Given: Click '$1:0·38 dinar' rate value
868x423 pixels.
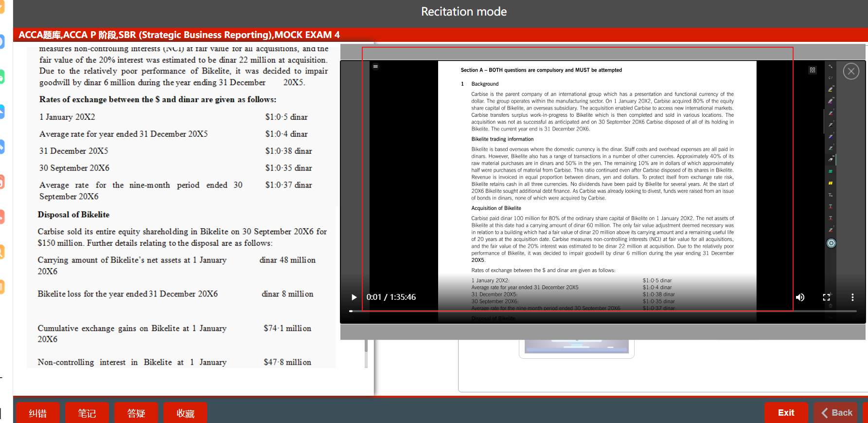Looking at the screenshot, I should click(289, 151).
